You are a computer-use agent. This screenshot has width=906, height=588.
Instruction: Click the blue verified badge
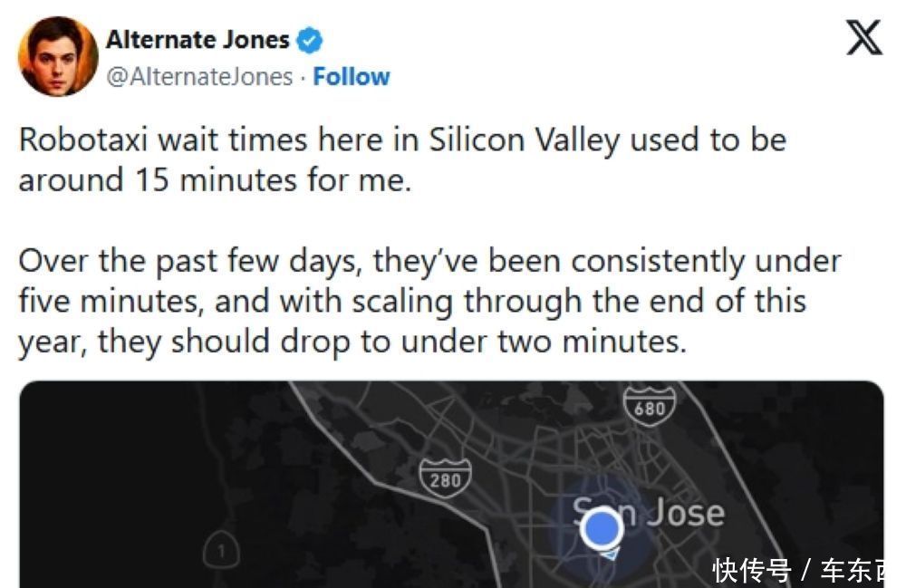(x=310, y=40)
